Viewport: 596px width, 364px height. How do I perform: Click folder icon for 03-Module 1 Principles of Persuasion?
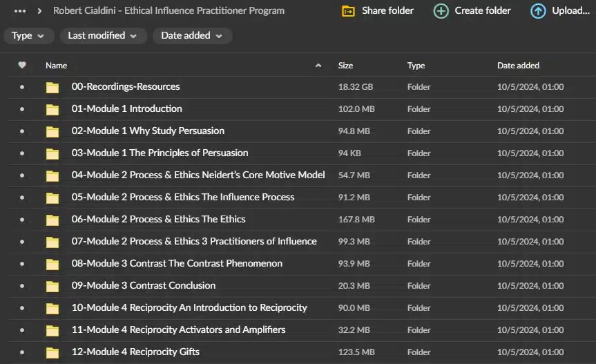(x=52, y=153)
